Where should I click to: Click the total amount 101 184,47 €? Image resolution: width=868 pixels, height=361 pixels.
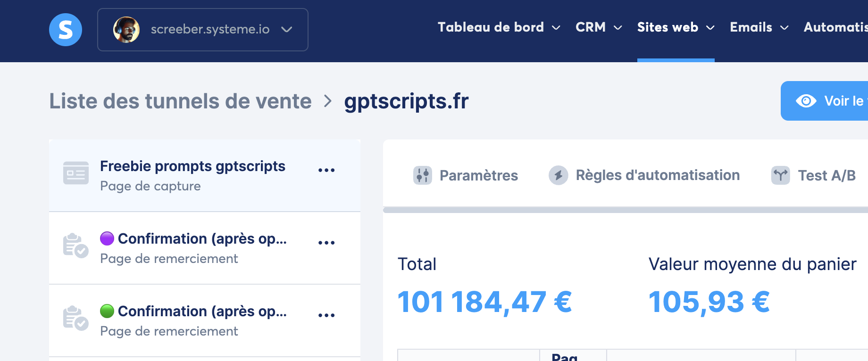[485, 302]
